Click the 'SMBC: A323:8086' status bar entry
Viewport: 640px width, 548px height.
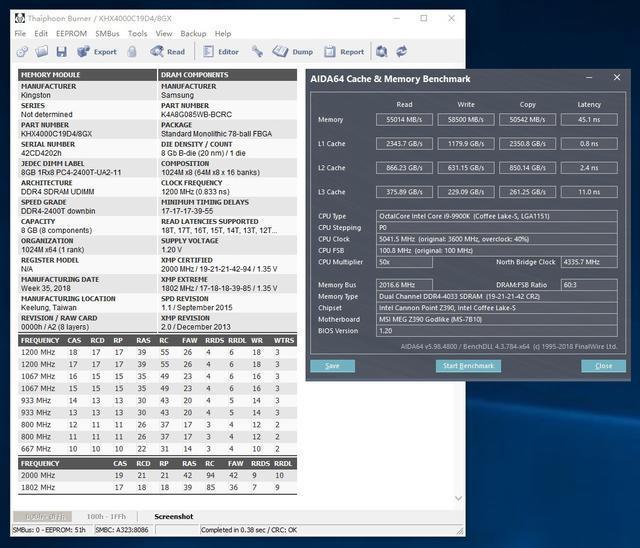click(122, 530)
